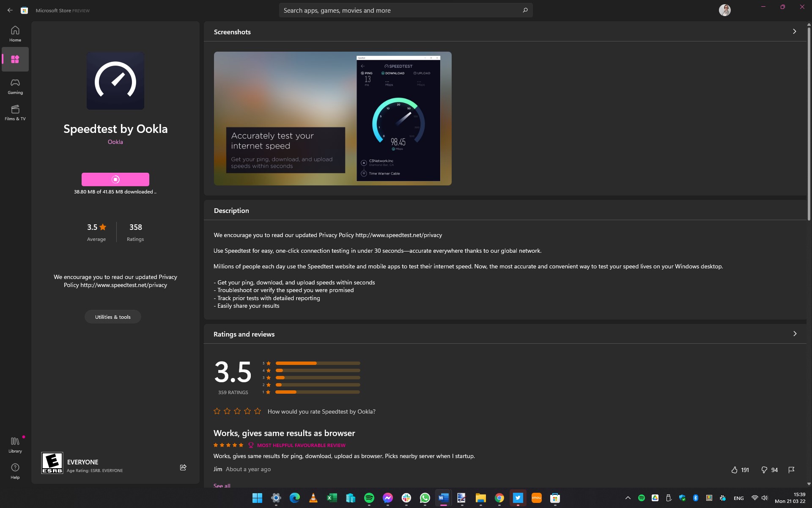Viewport: 812px width, 508px height.
Task: Open VLC from the taskbar
Action: click(x=313, y=498)
